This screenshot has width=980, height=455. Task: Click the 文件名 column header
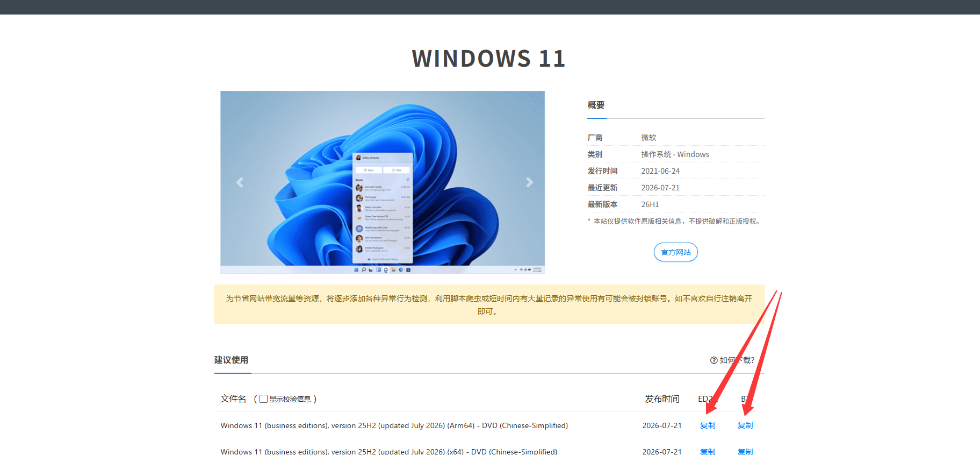click(233, 399)
